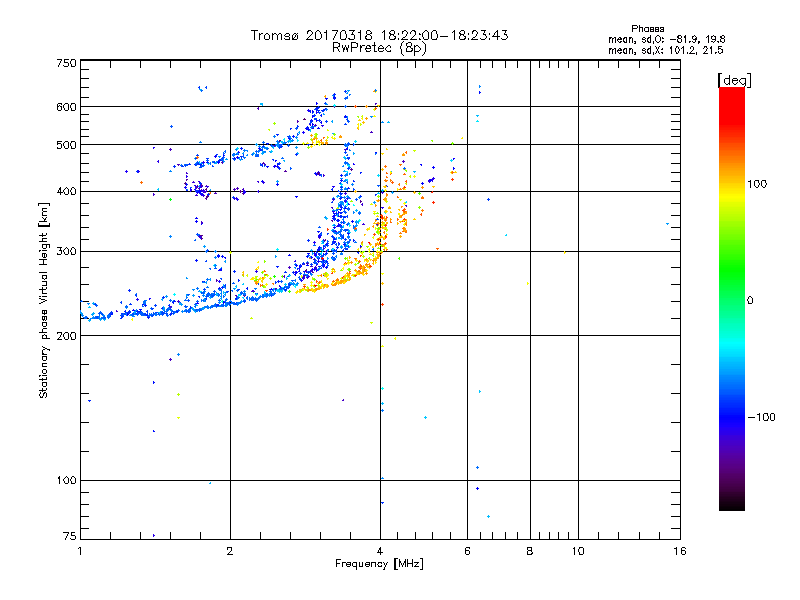Viewport: 800px width, 600px height.
Task: Click the x-axis tick label '10'
Action: pyautogui.click(x=578, y=551)
